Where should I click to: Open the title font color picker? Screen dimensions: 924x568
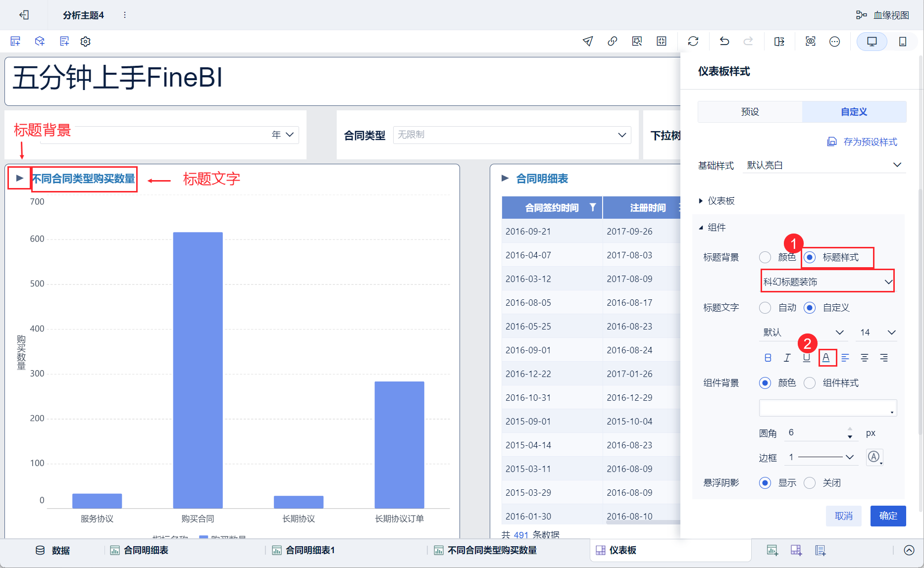click(826, 358)
